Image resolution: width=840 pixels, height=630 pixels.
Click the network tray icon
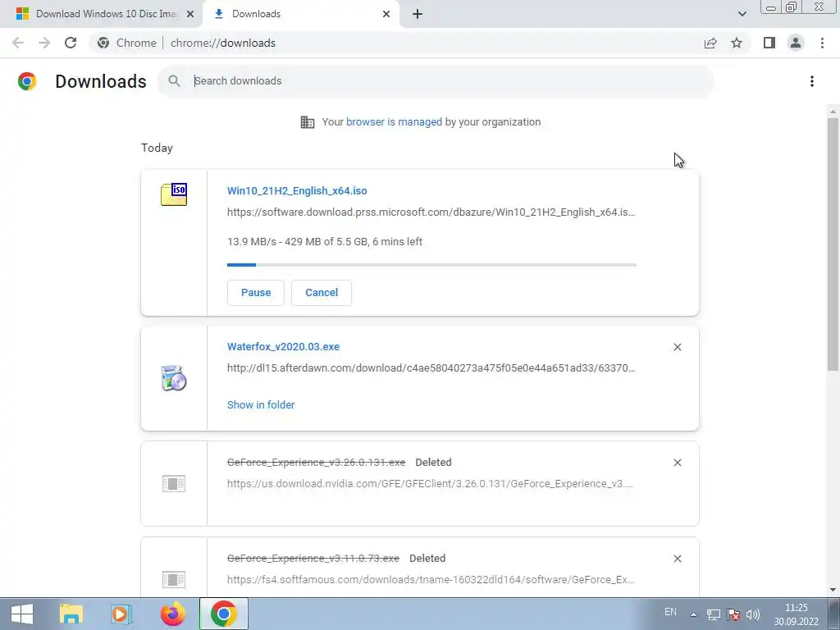tap(713, 614)
